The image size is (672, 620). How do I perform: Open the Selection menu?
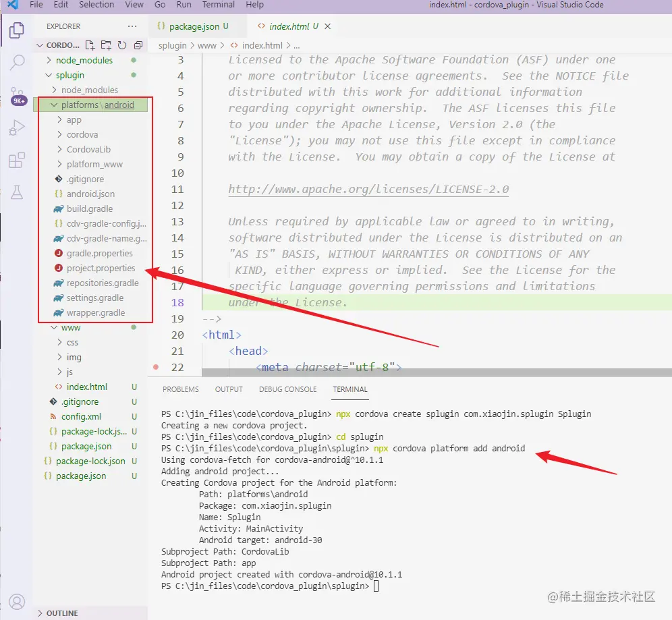point(96,5)
